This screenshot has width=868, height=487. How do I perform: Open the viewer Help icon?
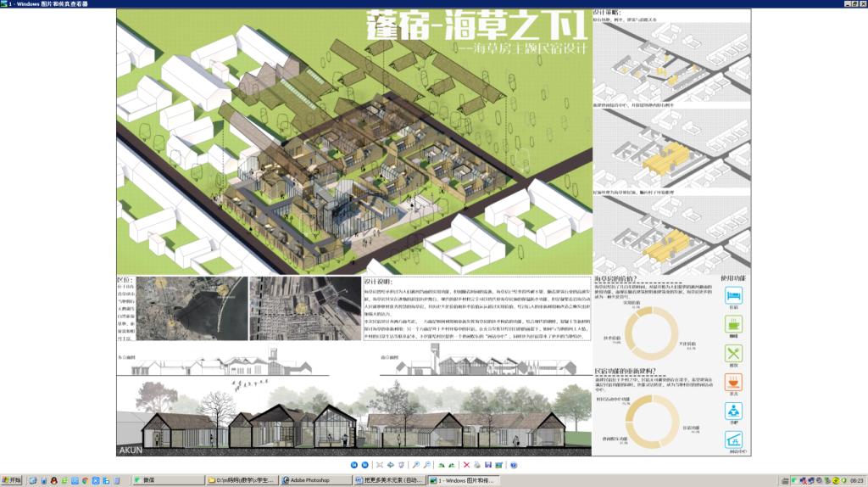click(x=514, y=465)
